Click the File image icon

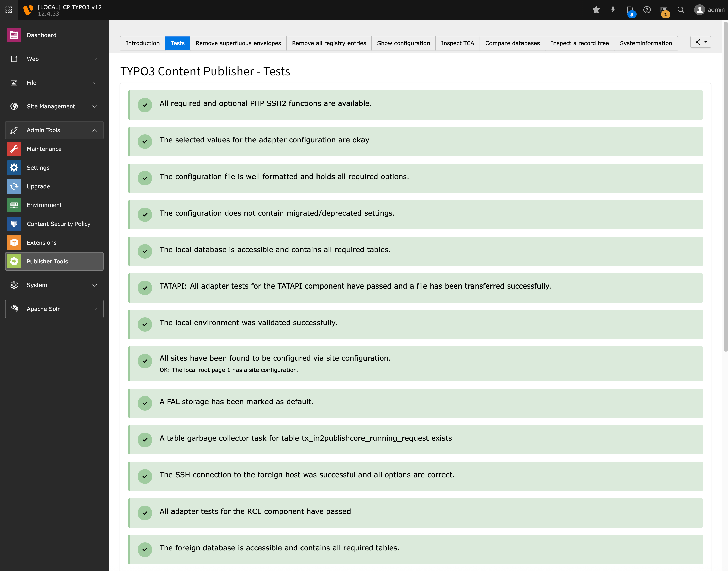click(14, 83)
